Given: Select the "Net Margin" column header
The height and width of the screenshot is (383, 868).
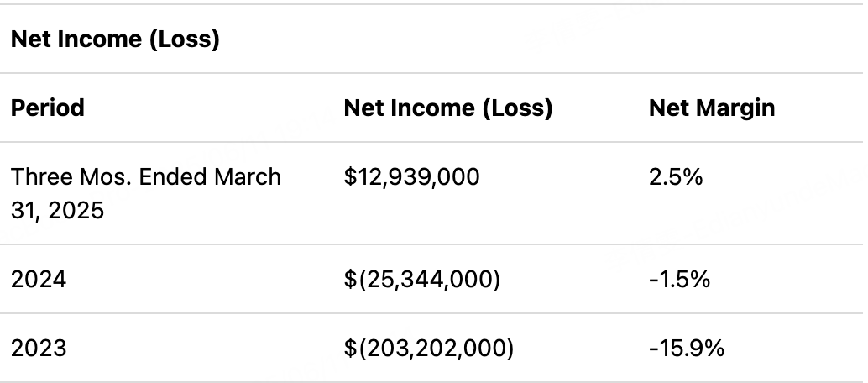Looking at the screenshot, I should 712,108.
